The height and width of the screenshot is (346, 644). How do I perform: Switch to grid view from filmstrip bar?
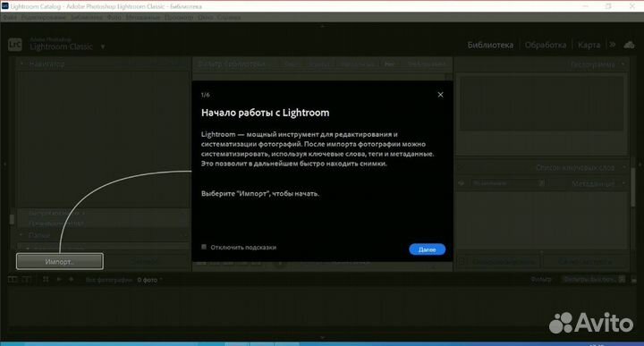(46, 280)
